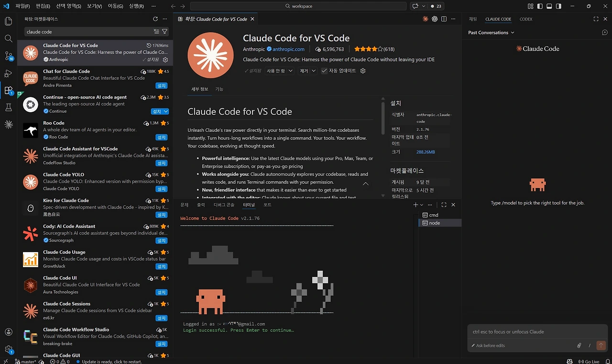Open the chat dropdown in the title bar
Viewport: 612px width, 364px height.
coord(424,6)
